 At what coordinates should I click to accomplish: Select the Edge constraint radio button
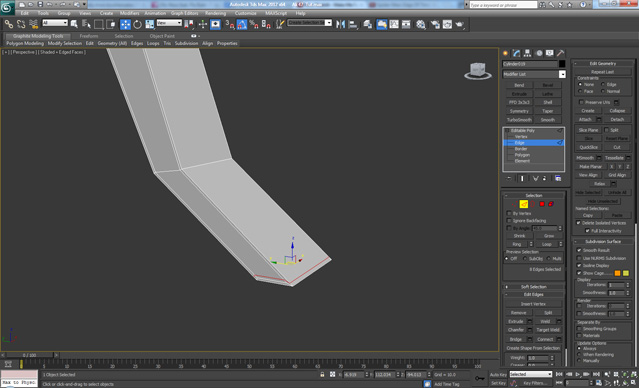(603, 84)
